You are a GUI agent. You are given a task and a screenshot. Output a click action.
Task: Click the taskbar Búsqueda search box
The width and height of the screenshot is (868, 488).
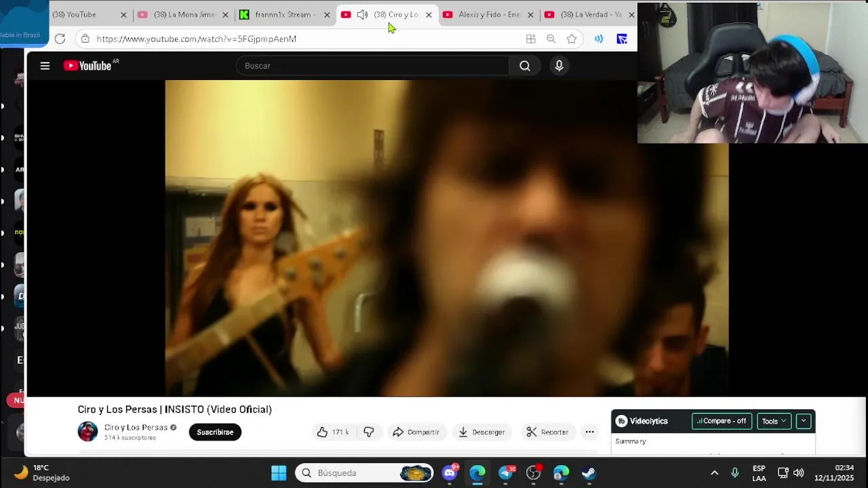tap(364, 472)
